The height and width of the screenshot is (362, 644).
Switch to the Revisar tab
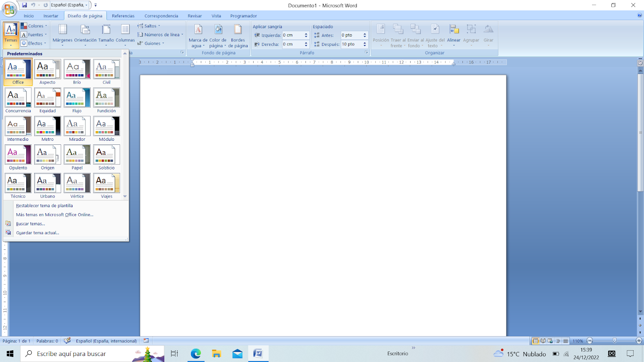(195, 16)
